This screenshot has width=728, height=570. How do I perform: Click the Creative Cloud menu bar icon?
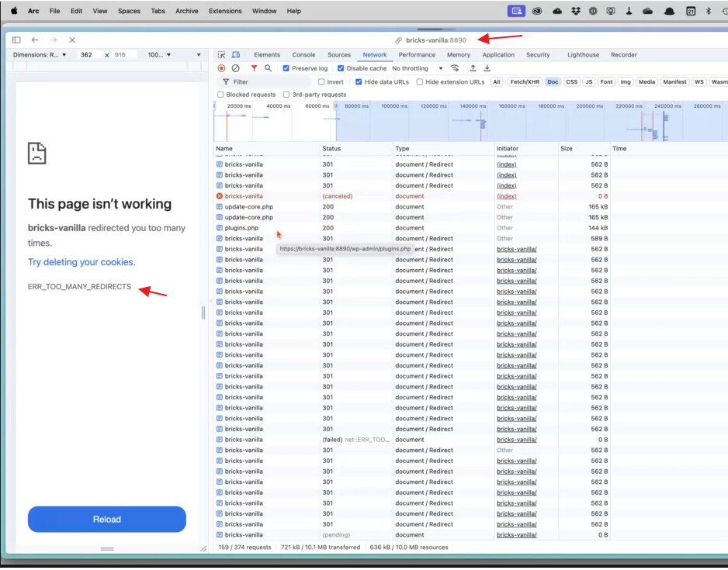pyautogui.click(x=537, y=11)
